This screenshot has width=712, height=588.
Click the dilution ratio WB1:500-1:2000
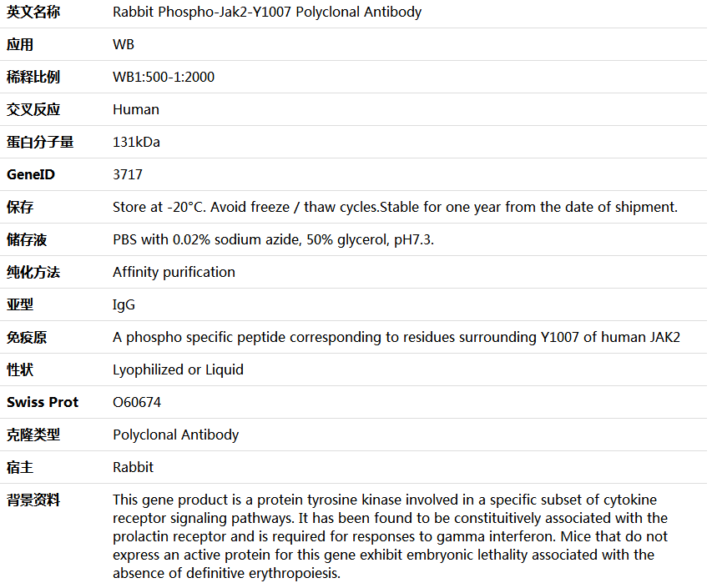[164, 77]
